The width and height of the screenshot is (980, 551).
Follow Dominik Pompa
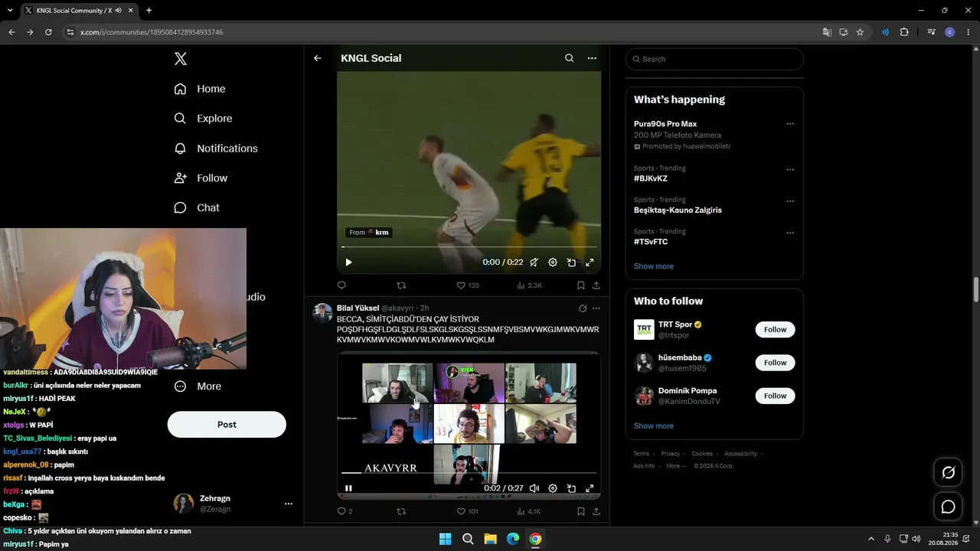(x=775, y=396)
